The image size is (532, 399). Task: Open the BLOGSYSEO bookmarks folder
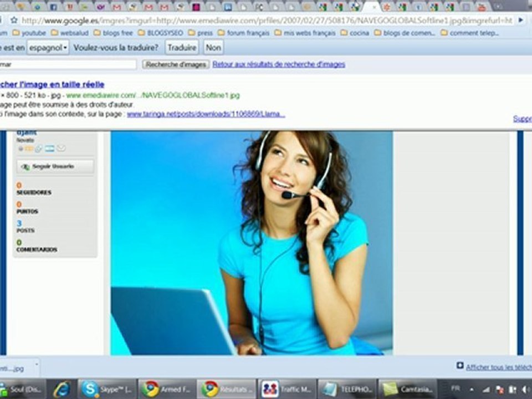[161, 33]
